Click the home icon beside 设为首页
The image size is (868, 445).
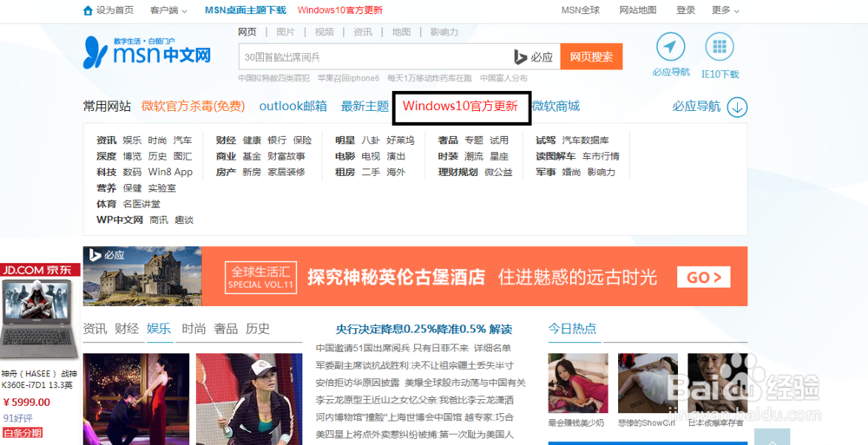click(x=88, y=10)
